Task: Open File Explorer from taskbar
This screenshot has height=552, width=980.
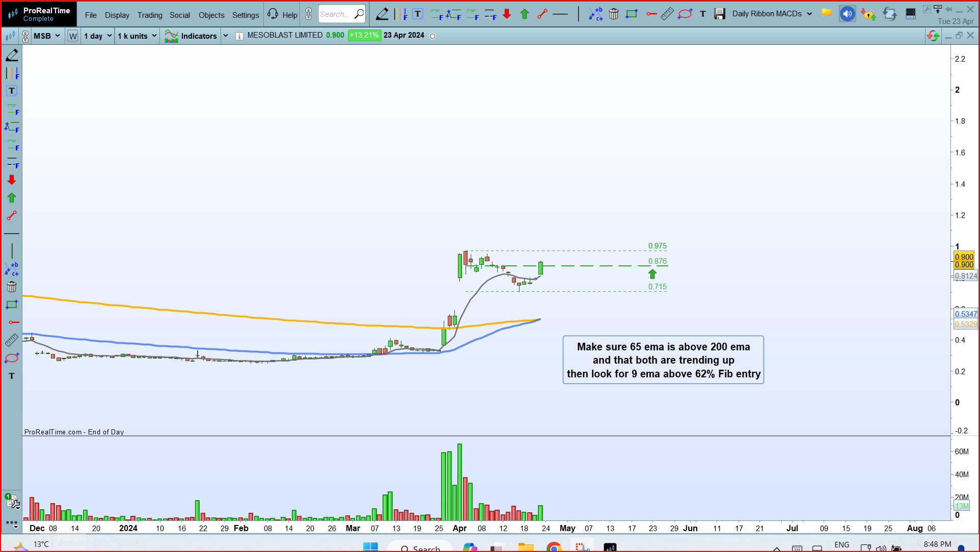Action: pos(526,547)
